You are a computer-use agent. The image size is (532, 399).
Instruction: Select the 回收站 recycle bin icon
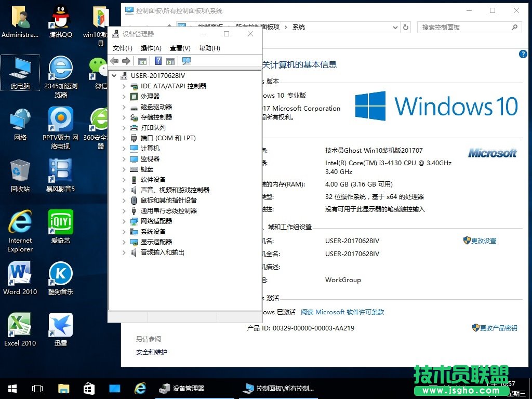[x=20, y=176]
